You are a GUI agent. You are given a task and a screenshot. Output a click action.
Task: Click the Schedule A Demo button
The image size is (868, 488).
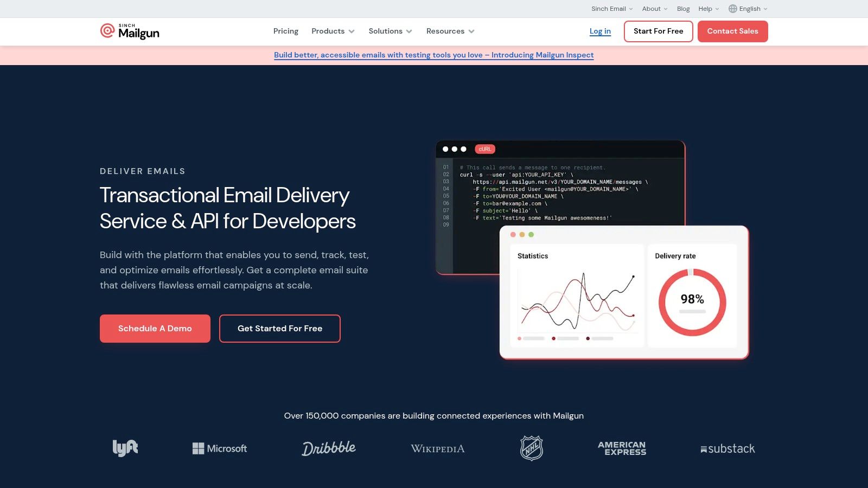tap(155, 329)
